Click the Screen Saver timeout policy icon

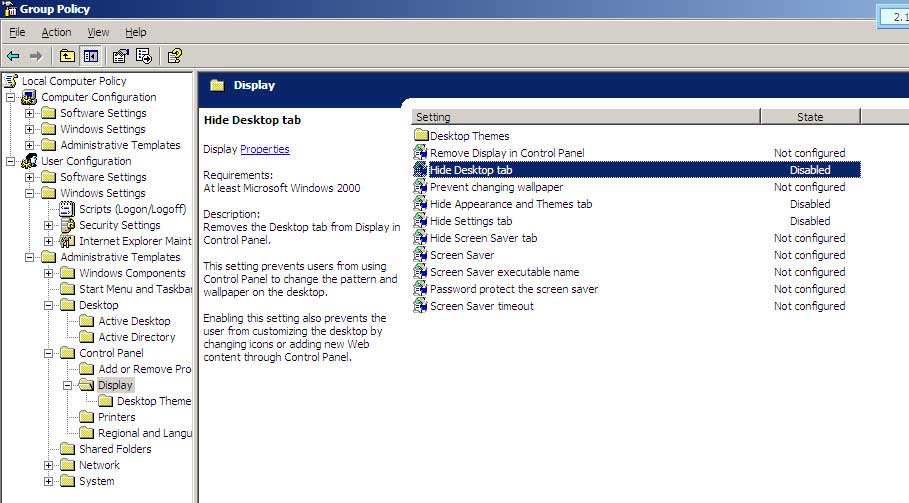point(421,306)
